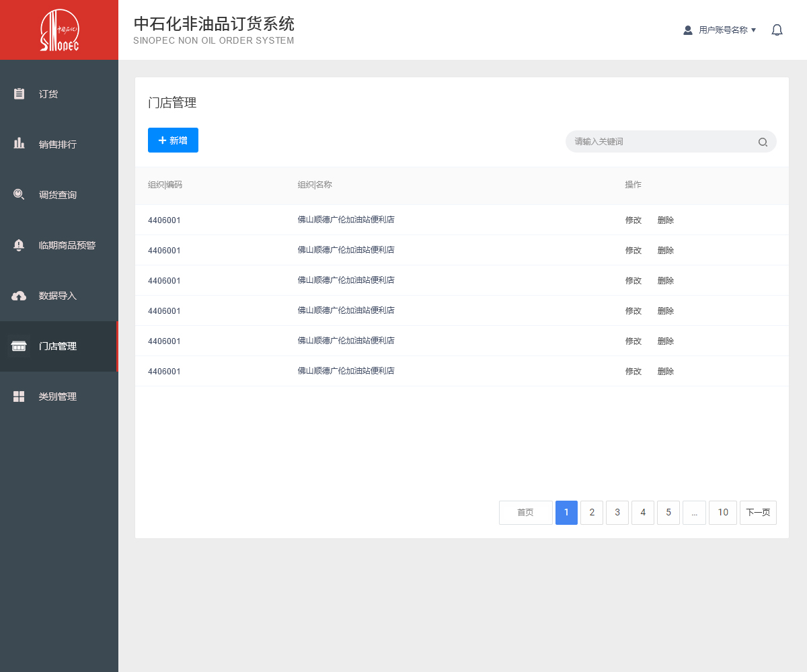
Task: Click the search magnifier icon
Action: pyautogui.click(x=763, y=142)
